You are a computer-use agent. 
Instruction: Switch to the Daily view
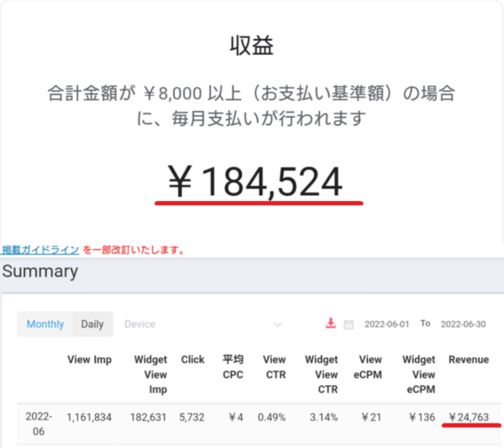click(x=92, y=324)
